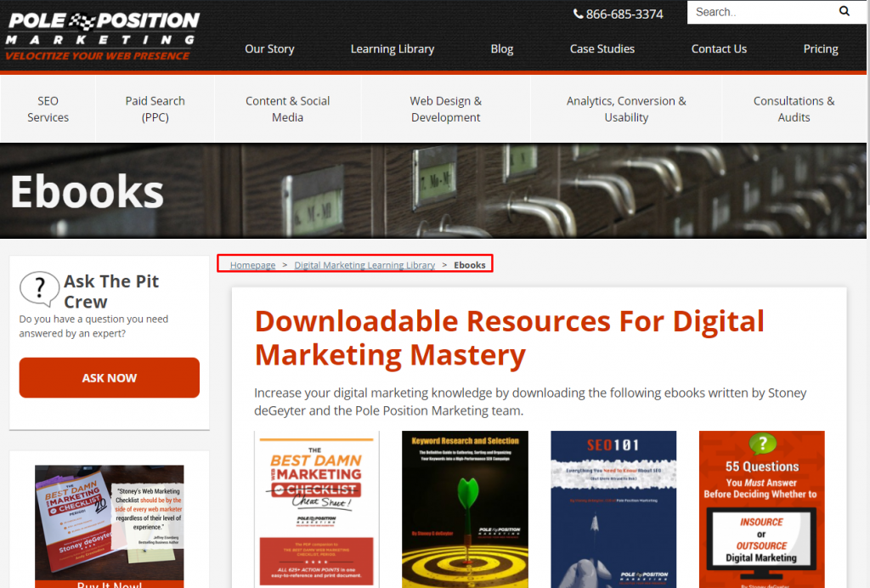Open the SEO 101 ebook cover
Image resolution: width=870 pixels, height=588 pixels.
coord(613,509)
